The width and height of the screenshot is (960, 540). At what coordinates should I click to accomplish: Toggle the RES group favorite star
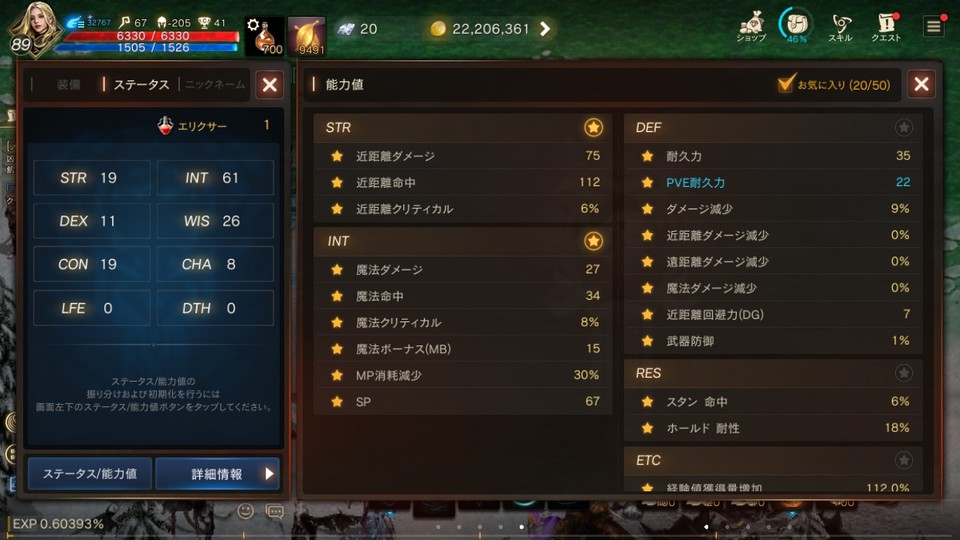[x=904, y=373]
